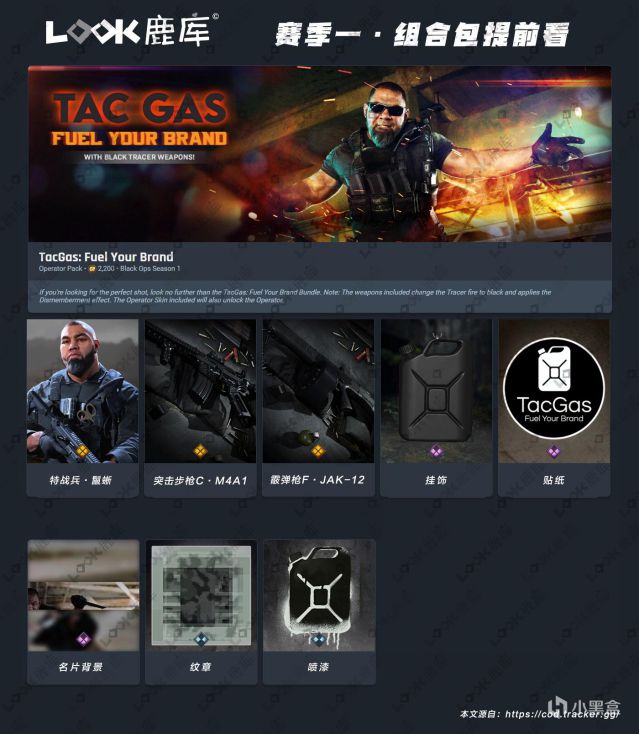Screen dimensions: 639x734
Task: Click the TacGas: Fuel Your Brand title
Action: click(x=106, y=257)
